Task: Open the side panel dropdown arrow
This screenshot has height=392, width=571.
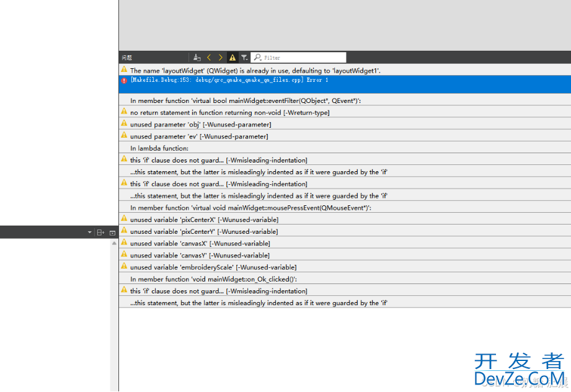Action: click(89, 233)
